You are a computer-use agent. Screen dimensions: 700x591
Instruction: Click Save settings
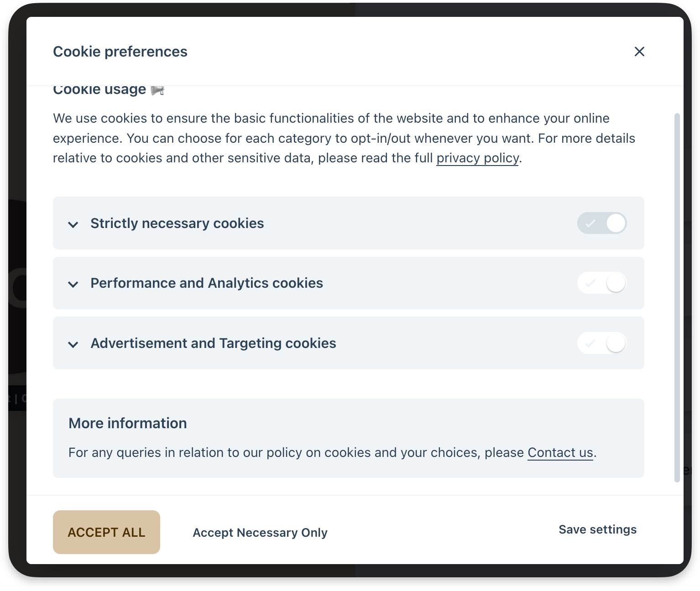597,529
